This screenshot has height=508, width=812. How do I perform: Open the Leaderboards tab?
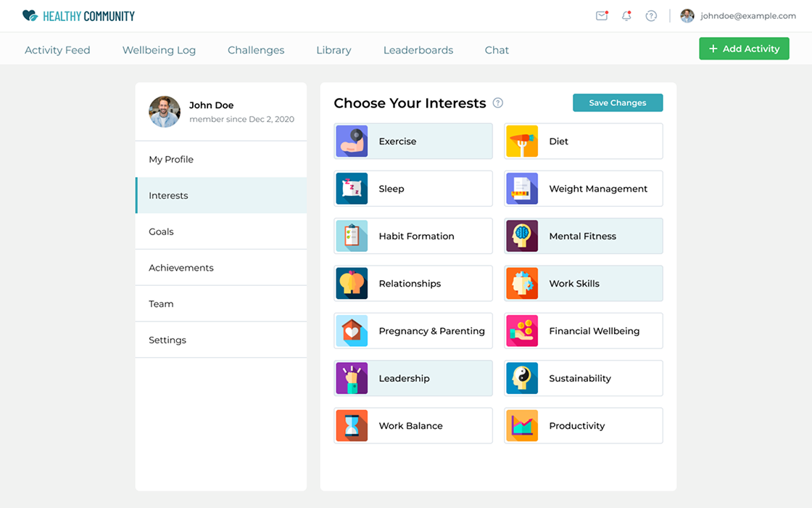[418, 50]
